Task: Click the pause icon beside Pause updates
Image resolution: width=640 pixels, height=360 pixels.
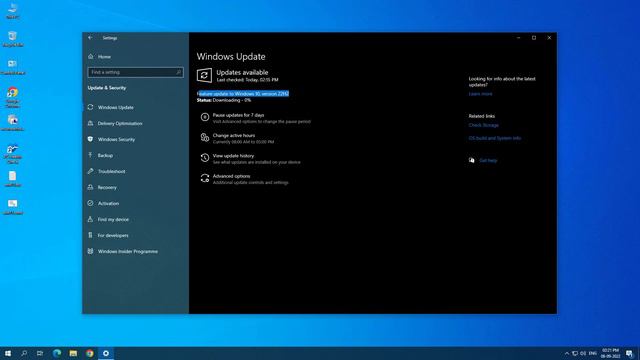Action: pos(205,118)
